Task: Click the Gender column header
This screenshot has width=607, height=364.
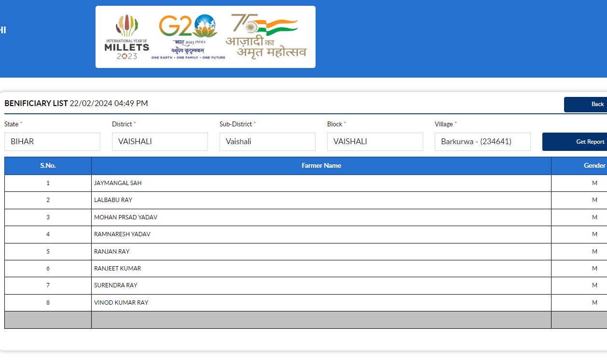Action: pyautogui.click(x=594, y=166)
